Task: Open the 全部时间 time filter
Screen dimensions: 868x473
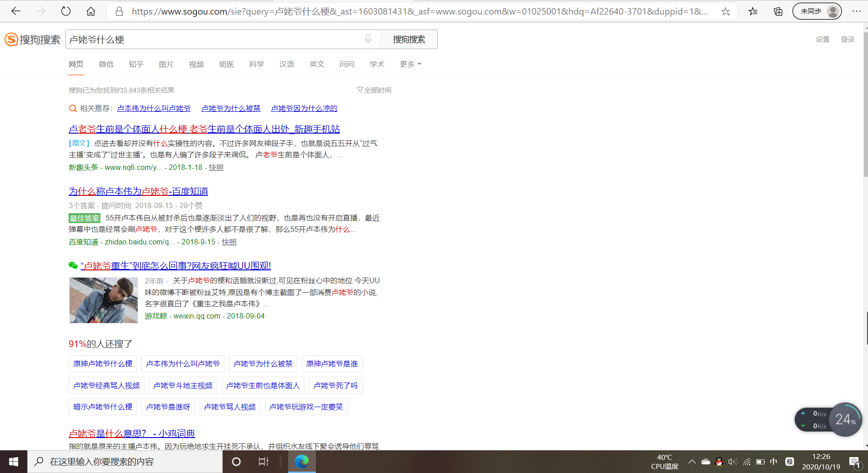Action: pyautogui.click(x=374, y=90)
